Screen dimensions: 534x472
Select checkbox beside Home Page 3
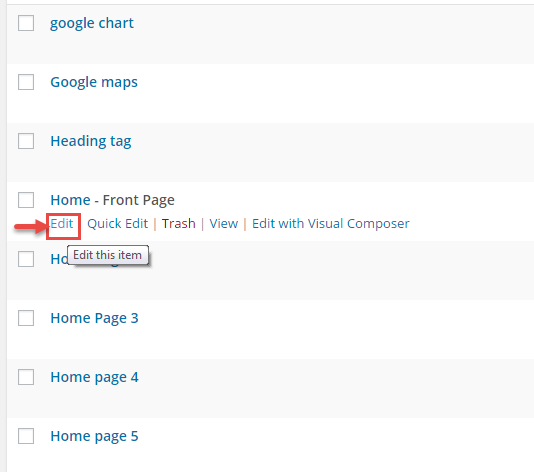coord(26,318)
